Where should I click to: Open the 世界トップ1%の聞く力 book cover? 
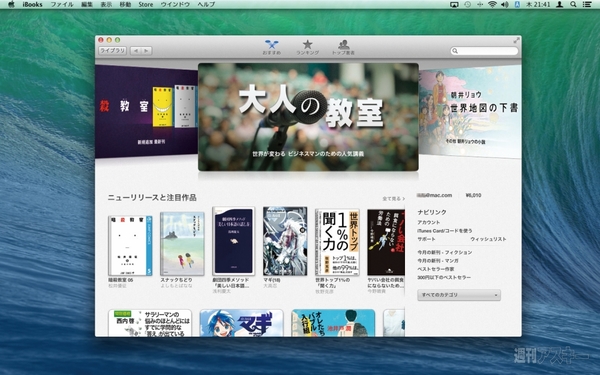click(x=337, y=242)
